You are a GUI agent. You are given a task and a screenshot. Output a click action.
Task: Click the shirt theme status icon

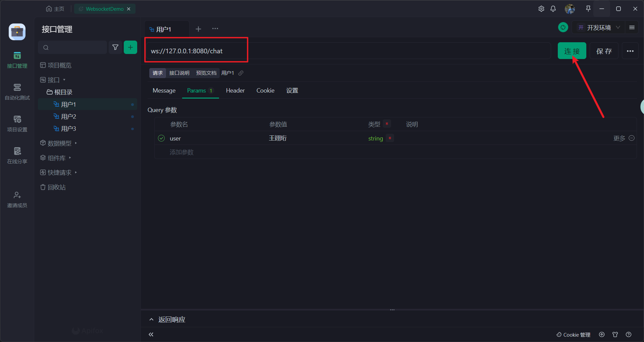[615, 334]
